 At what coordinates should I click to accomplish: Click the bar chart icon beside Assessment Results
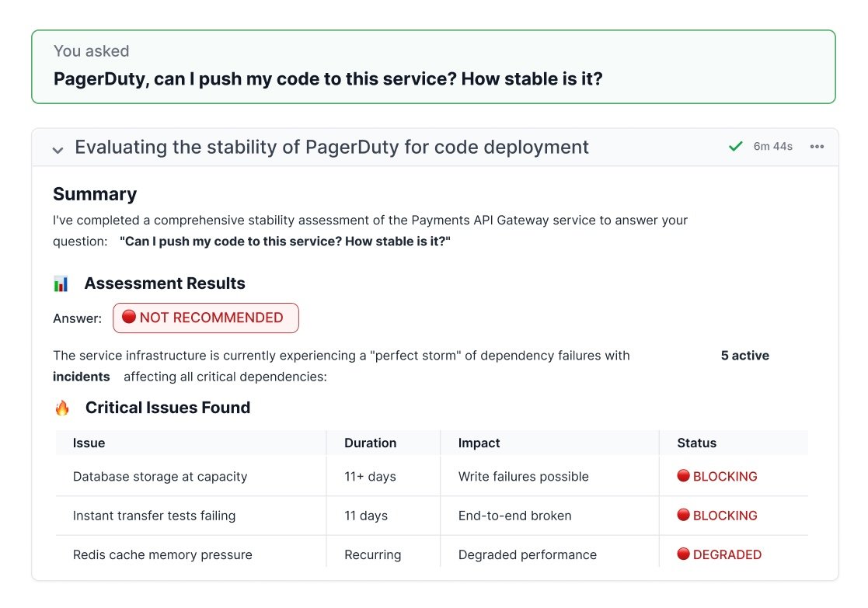[61, 283]
